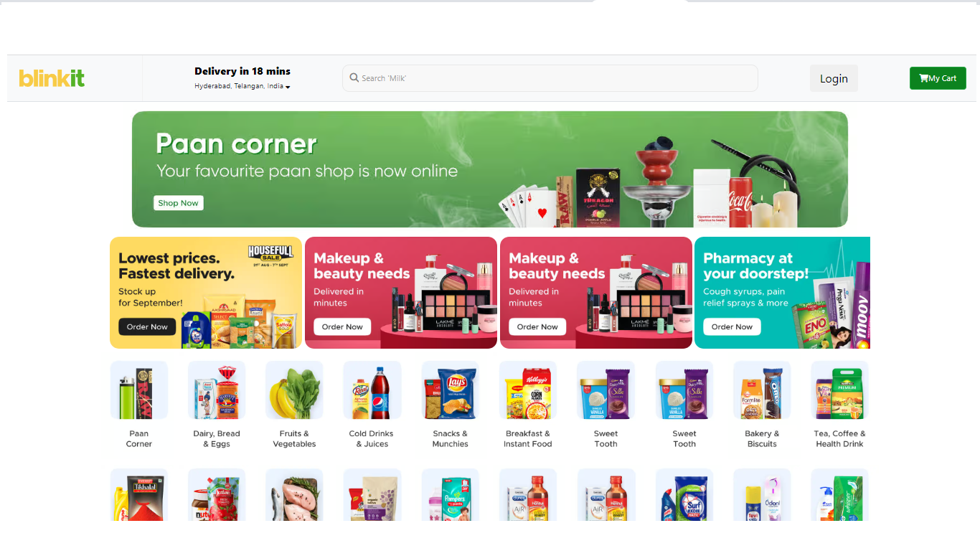Click the search magnifier icon
This screenshot has width=980, height=551.
(x=354, y=77)
